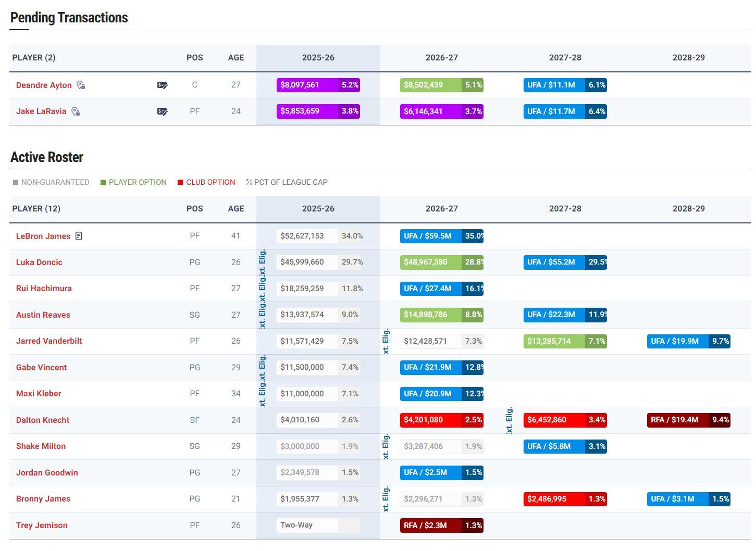The height and width of the screenshot is (551, 756).
Task: Click the location-lock icon beside Jake LaRavia
Action: point(76,111)
